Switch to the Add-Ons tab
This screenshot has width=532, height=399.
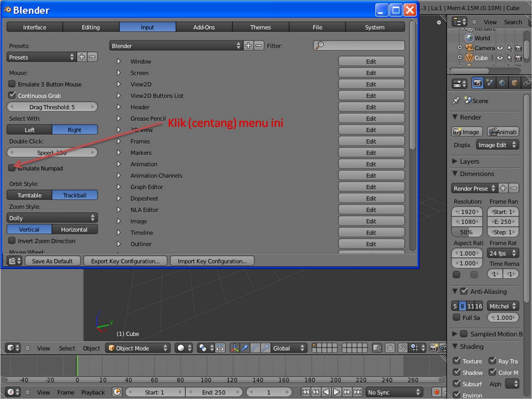[x=204, y=27]
